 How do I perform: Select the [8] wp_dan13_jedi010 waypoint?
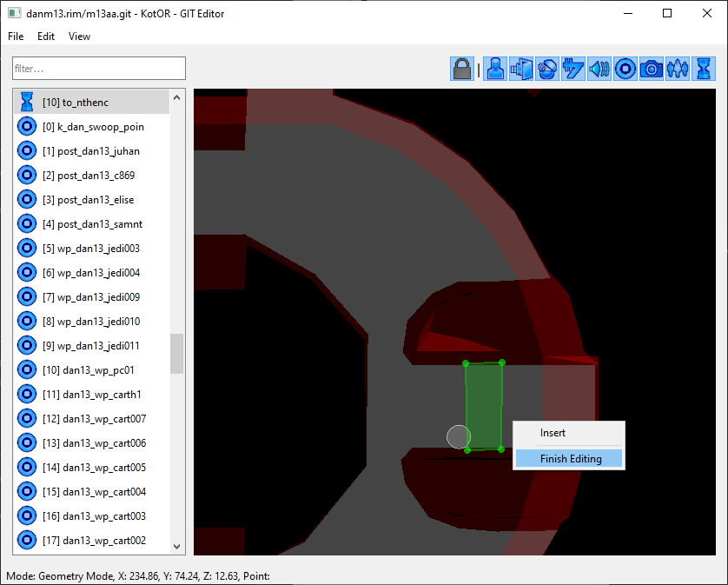pyautogui.click(x=91, y=322)
